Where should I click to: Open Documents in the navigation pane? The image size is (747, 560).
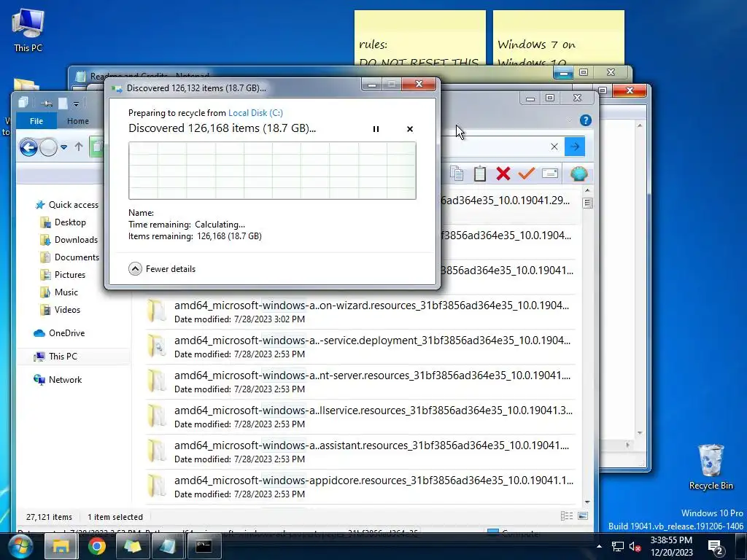(x=70, y=257)
